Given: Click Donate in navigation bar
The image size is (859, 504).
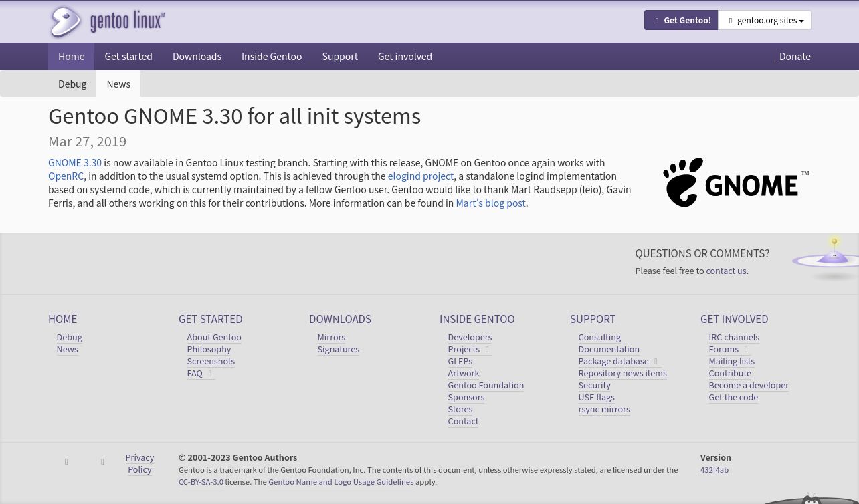Looking at the screenshot, I should click(x=792, y=56).
